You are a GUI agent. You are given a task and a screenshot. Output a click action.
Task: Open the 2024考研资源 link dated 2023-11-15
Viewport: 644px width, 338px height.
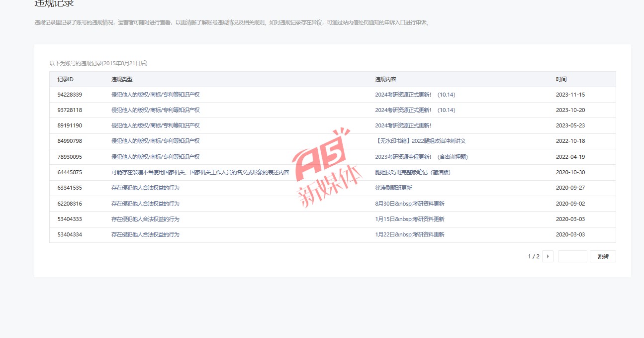point(415,95)
